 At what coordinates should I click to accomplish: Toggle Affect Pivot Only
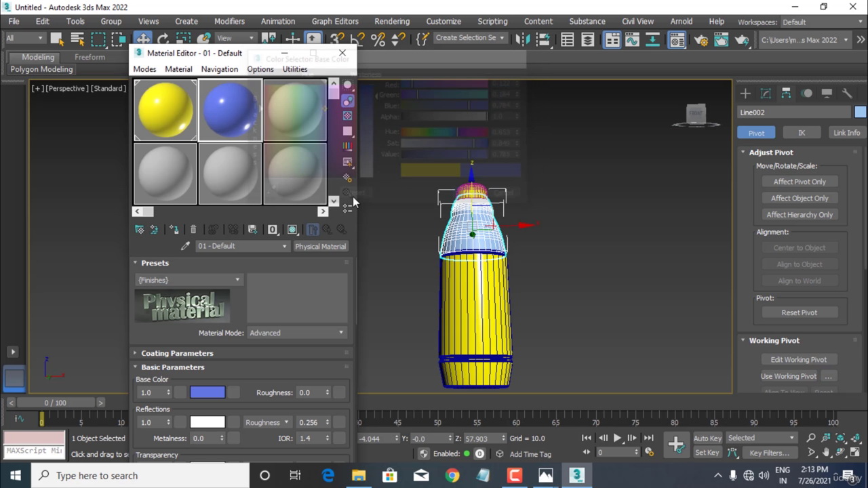point(800,182)
